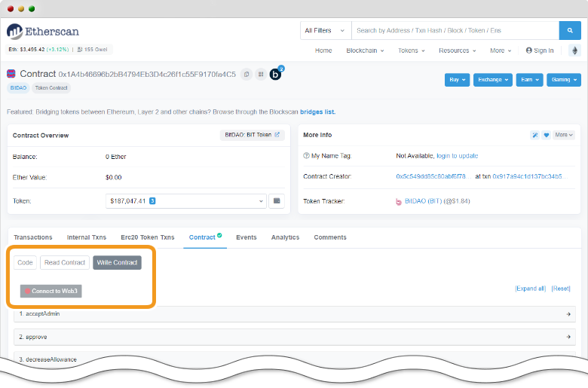This screenshot has width=588, height=388.
Task: Expand the 2. approve function
Action: [294, 337]
